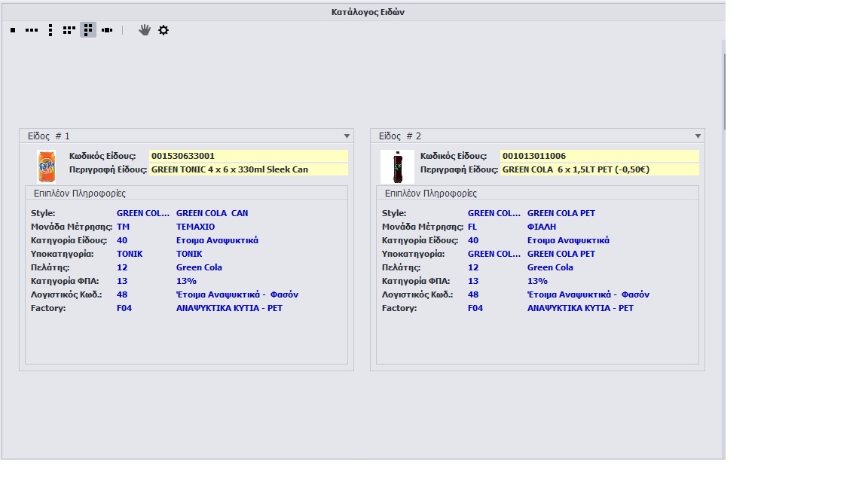This screenshot has width=868, height=488.
Task: Switch to single card layout view
Action: pos(13,30)
